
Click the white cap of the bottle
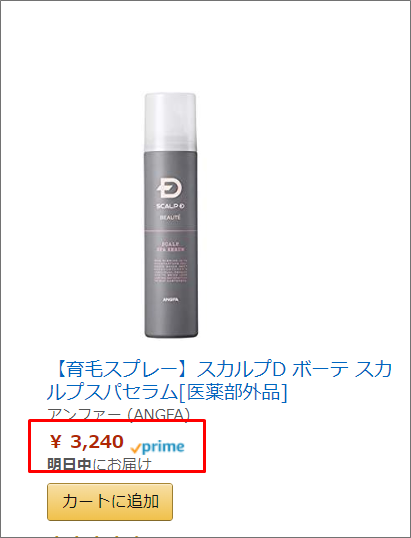(171, 122)
